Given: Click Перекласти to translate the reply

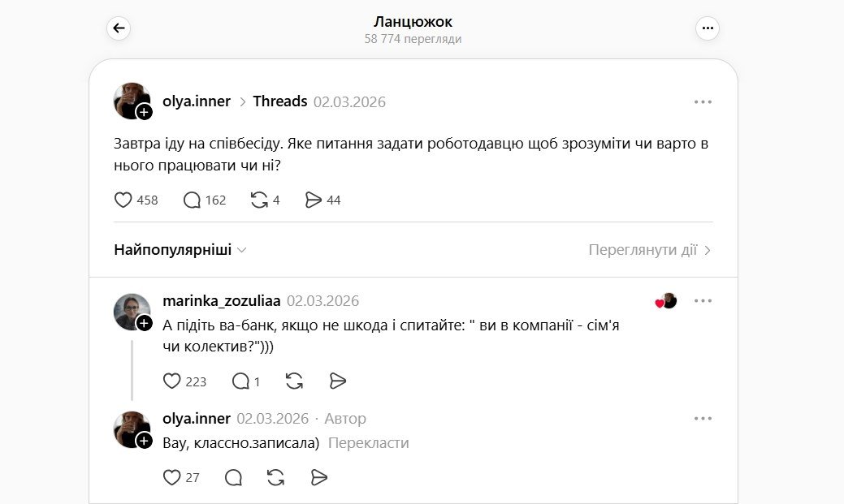Looking at the screenshot, I should pyautogui.click(x=369, y=443).
